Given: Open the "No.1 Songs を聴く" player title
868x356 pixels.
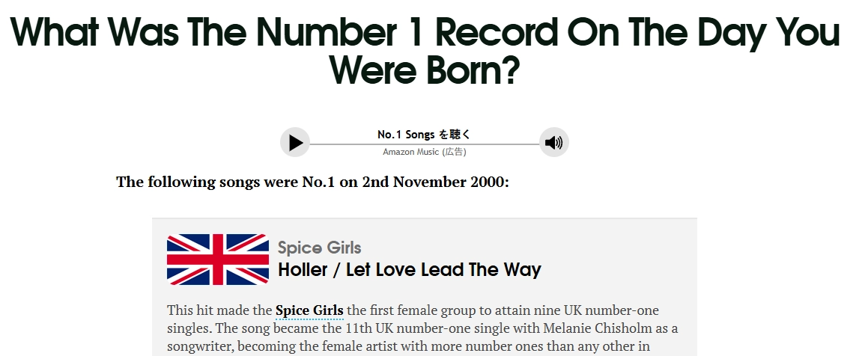Looking at the screenshot, I should (424, 135).
